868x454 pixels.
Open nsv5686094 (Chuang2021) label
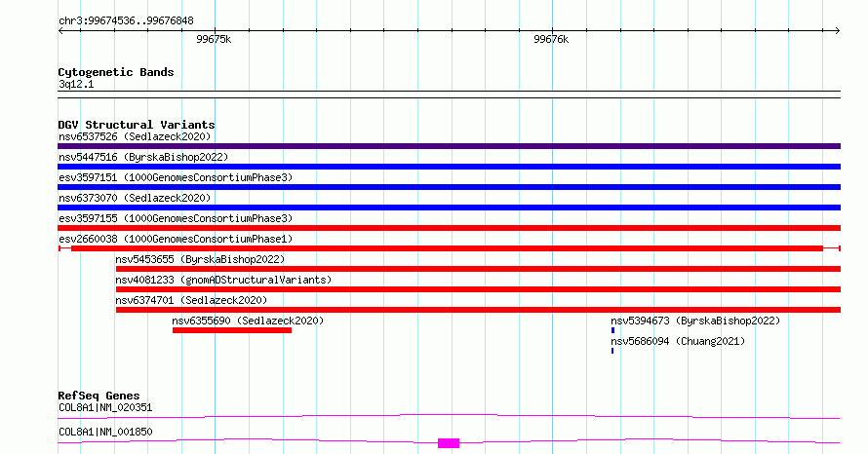[x=678, y=341]
